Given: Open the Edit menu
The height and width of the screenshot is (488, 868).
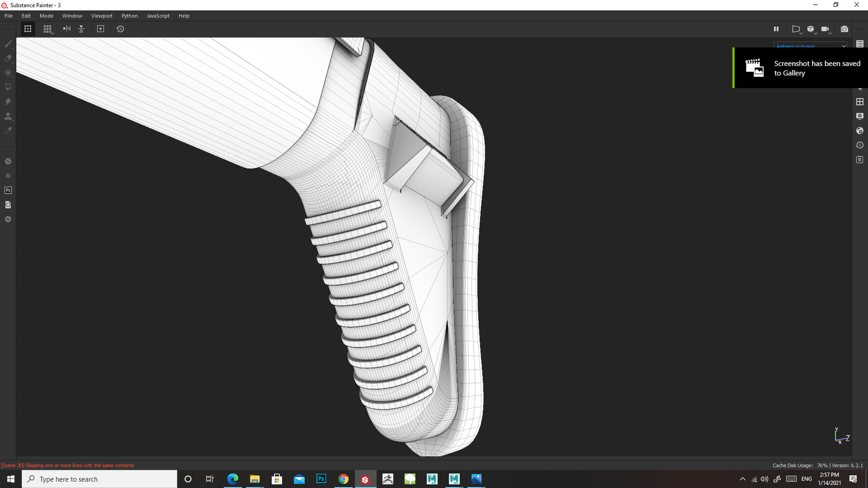Looking at the screenshot, I should 26,16.
